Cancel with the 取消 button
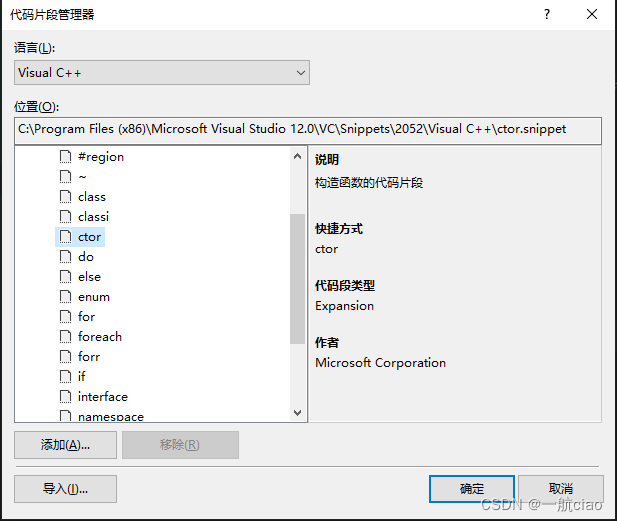 point(561,489)
